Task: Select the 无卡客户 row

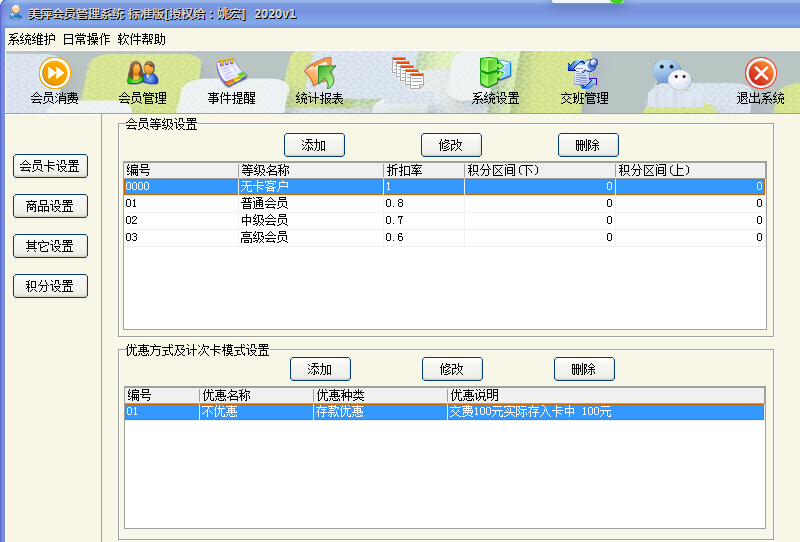Action: (444, 187)
